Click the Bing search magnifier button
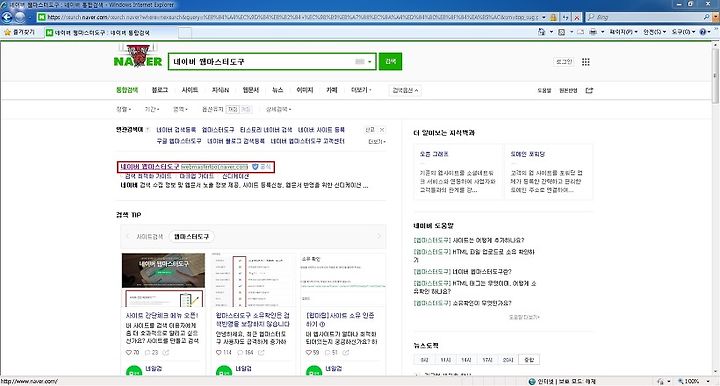This screenshot has height=386, width=720. click(x=706, y=17)
